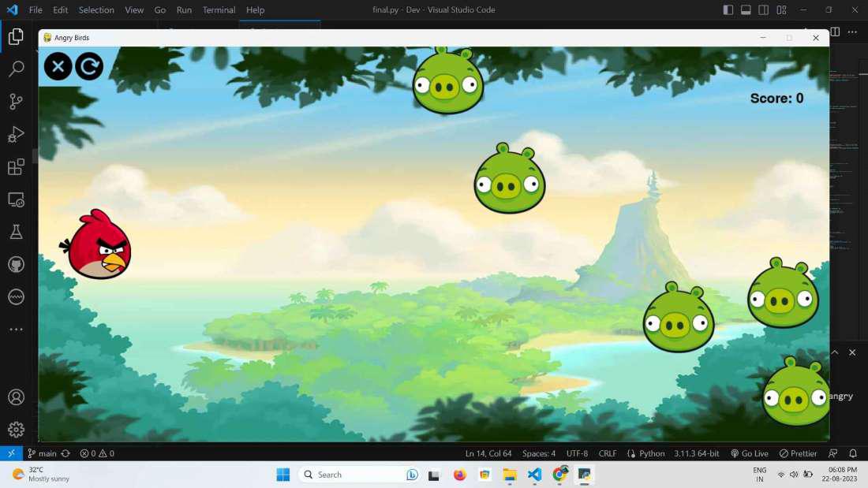Viewport: 868px width, 488px height.
Task: Switch to Chrome in the taskbar
Action: 559,475
